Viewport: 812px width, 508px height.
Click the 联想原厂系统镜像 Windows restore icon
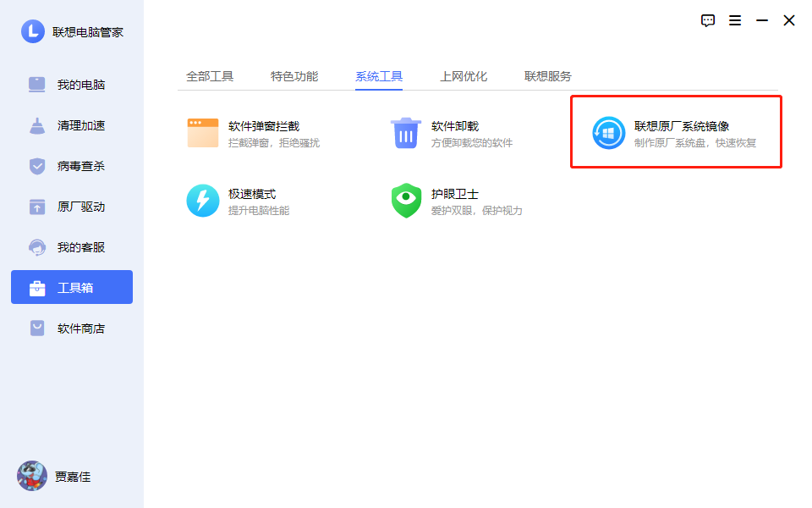(609, 133)
